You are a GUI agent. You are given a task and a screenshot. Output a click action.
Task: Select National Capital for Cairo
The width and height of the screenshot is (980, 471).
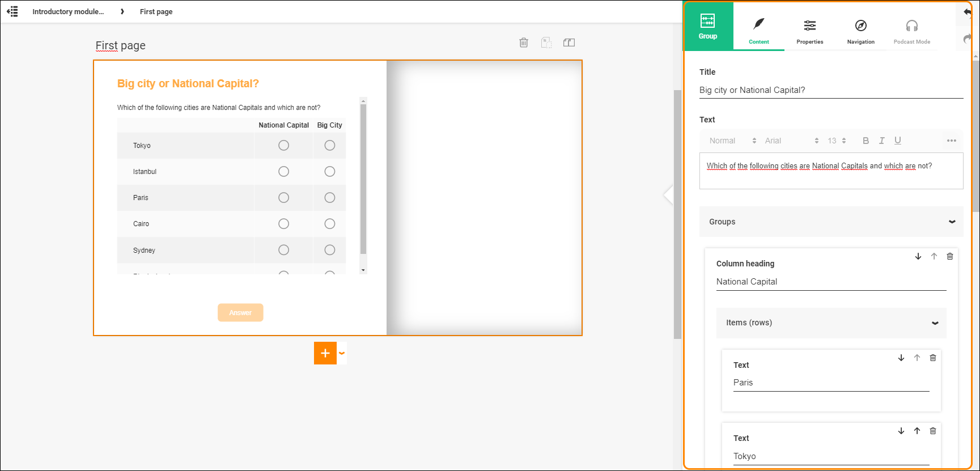pyautogui.click(x=284, y=224)
